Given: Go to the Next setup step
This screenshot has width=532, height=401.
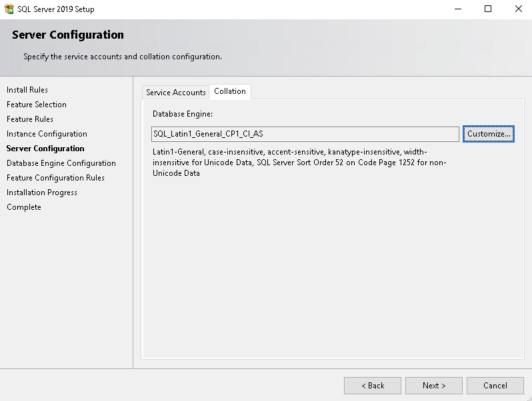Looking at the screenshot, I should click(x=433, y=386).
